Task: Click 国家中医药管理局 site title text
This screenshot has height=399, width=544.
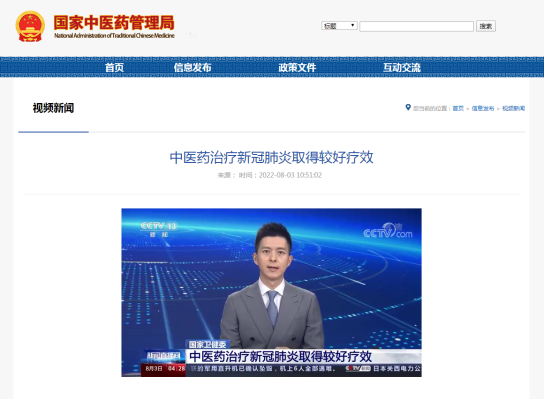Action: [114, 23]
